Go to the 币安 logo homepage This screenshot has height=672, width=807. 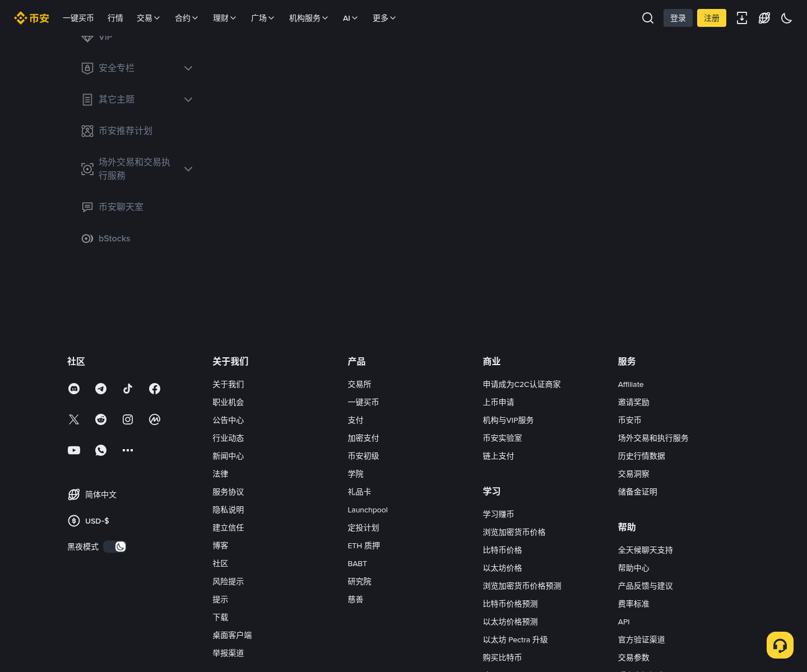(x=31, y=18)
